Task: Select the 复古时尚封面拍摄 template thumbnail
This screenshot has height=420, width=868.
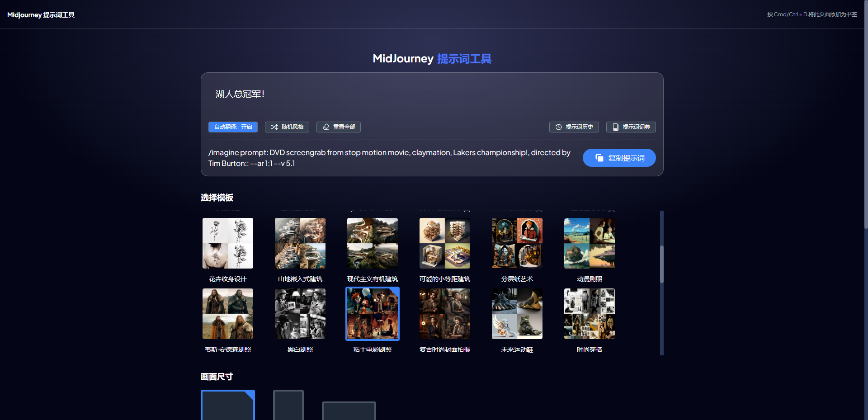Action: click(x=445, y=314)
